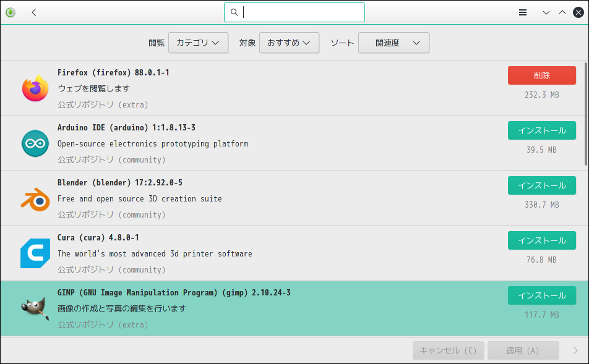Click 'Free and open source 3D creation suite'
This screenshot has height=364, width=589.
(139, 199)
